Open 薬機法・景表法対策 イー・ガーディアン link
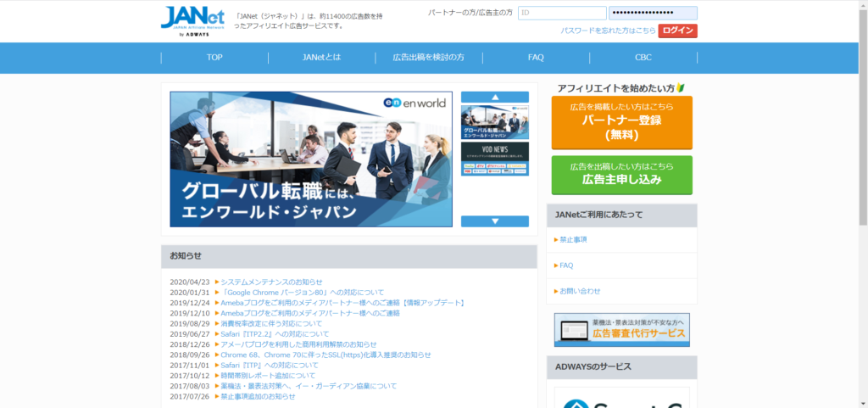 click(x=309, y=387)
